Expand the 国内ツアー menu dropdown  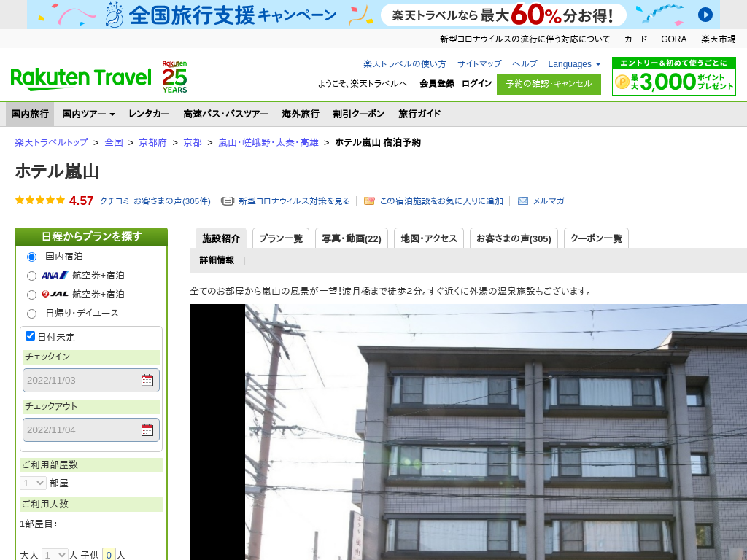point(88,114)
